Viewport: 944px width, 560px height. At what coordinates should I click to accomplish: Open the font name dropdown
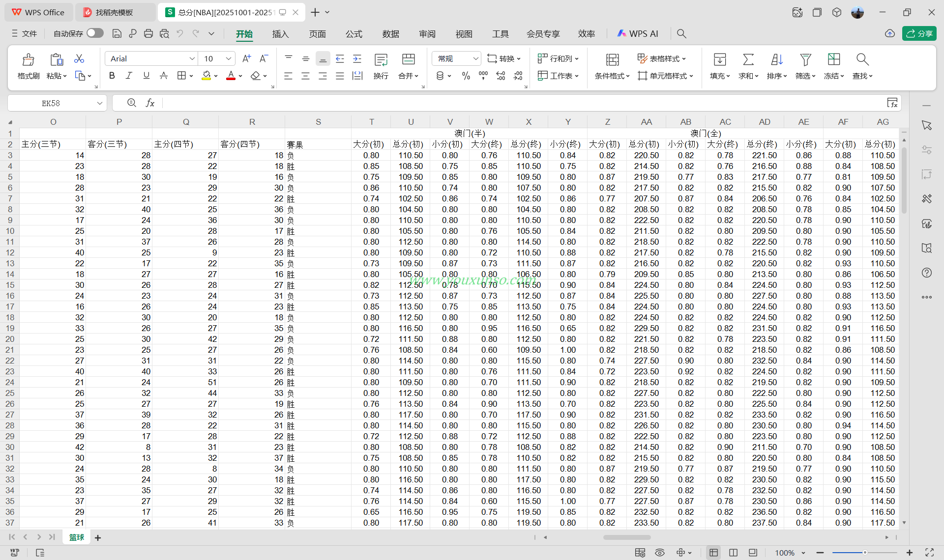pyautogui.click(x=192, y=58)
